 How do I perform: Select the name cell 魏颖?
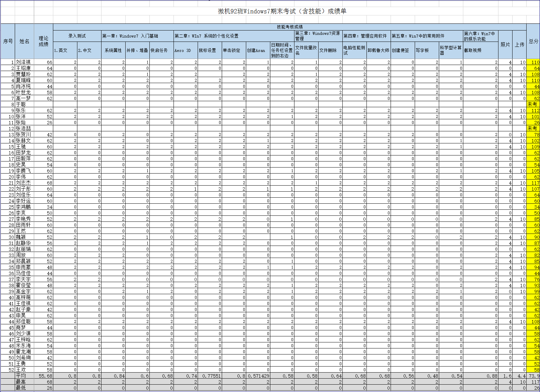(24, 237)
